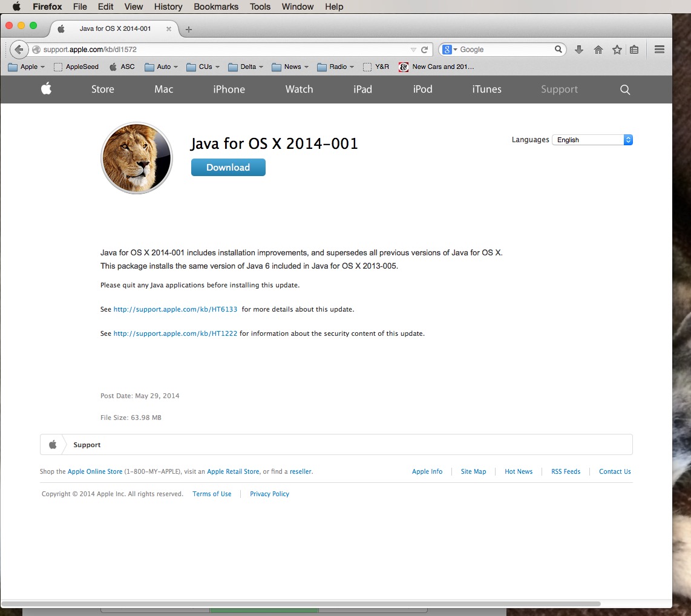Go to iPad in Apple navigation
Viewport: 691px width, 616px height.
362,89
